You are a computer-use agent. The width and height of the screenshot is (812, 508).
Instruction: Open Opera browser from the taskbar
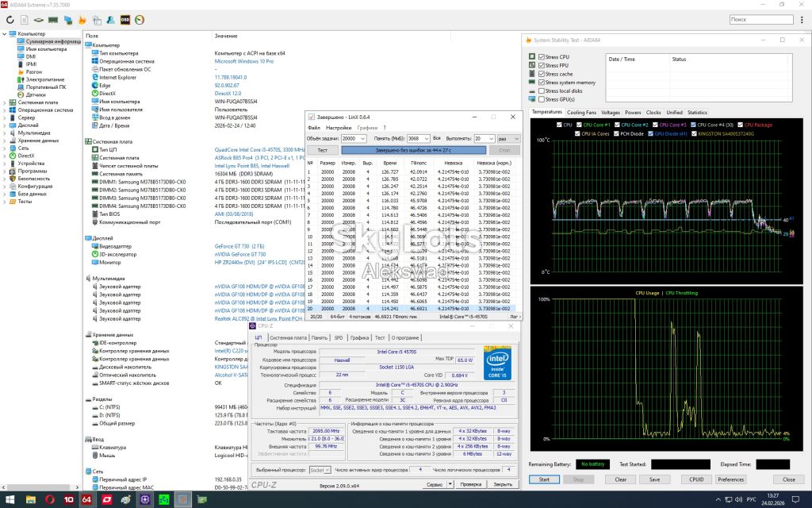point(50,500)
